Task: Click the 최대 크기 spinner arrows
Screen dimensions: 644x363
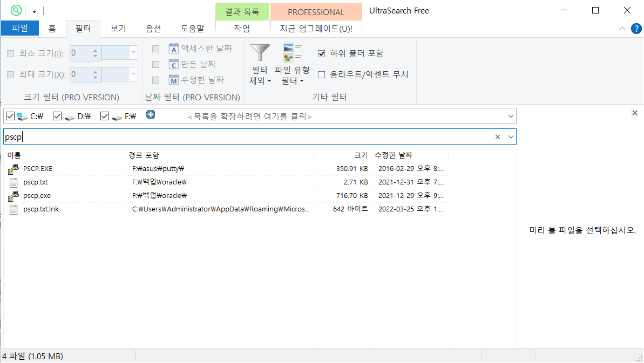Action: pyautogui.click(x=96, y=74)
